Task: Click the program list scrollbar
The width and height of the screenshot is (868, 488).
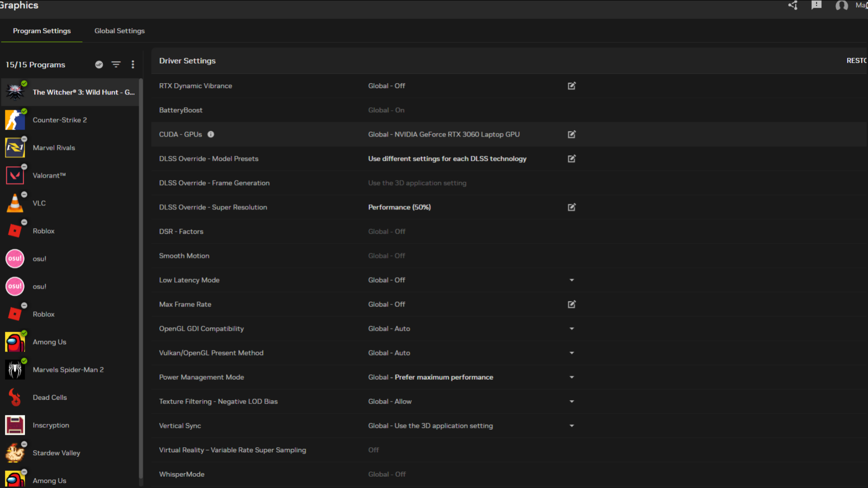Action: coord(141,278)
